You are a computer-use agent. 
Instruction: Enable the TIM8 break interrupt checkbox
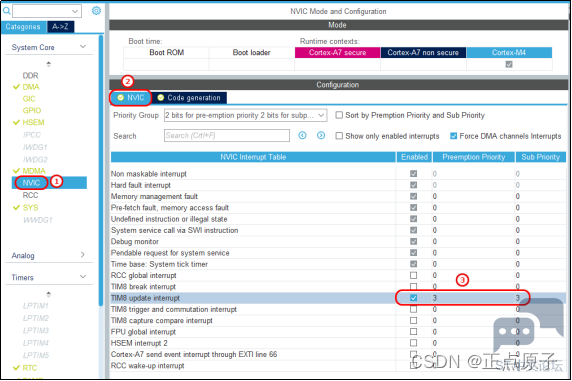tap(413, 286)
